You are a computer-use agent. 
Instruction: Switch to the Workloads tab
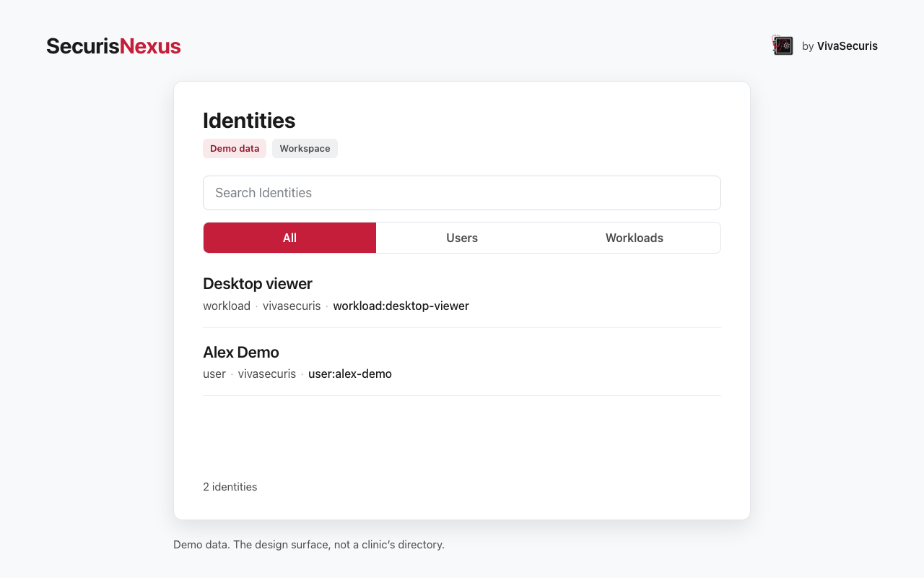(635, 238)
